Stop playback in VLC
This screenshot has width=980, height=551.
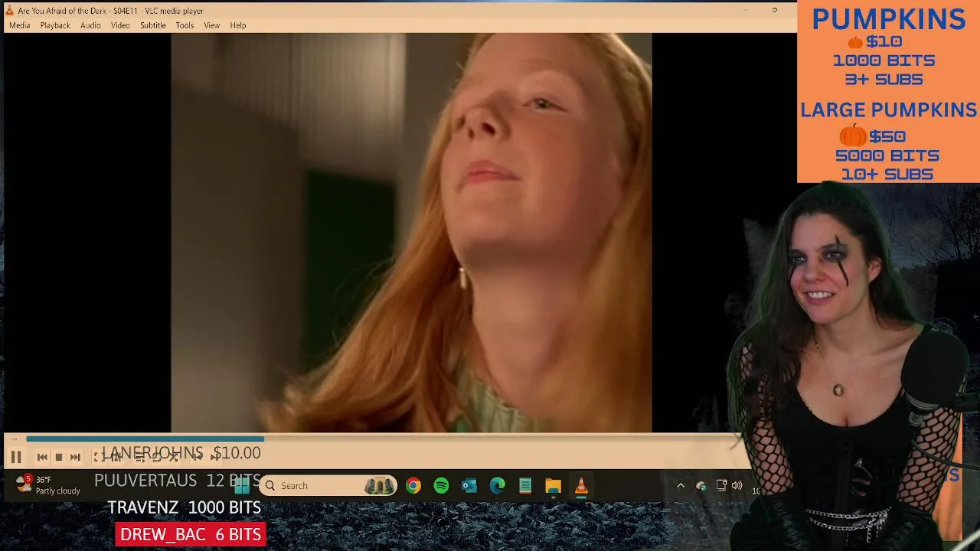click(58, 457)
